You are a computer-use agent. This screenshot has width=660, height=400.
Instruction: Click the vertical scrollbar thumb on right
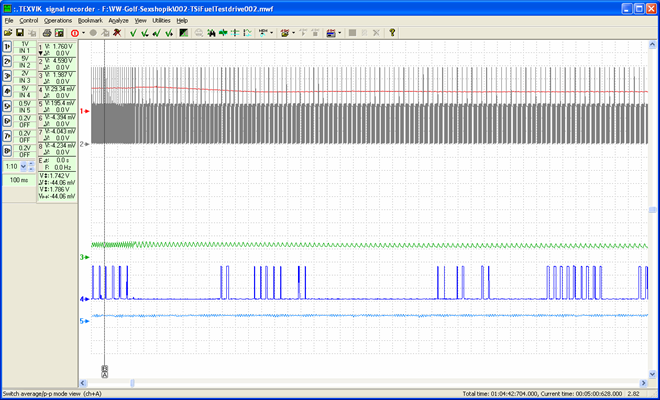(652, 210)
